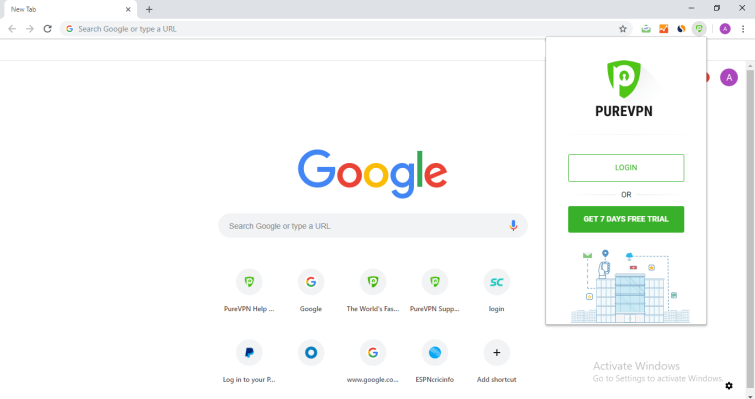755x399 pixels.
Task: Open the www.google.co... shortcut
Action: point(373,361)
